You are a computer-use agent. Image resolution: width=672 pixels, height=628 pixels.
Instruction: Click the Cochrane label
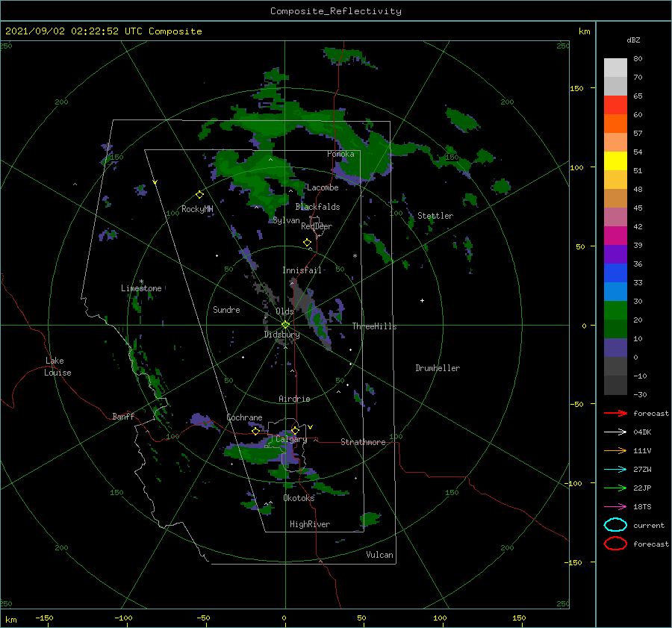(244, 417)
